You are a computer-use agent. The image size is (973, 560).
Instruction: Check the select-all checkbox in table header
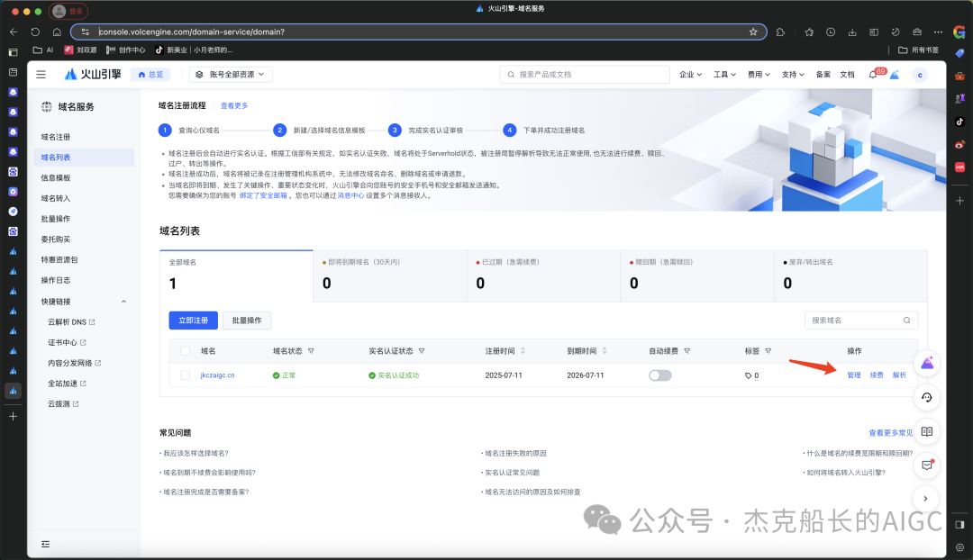pos(185,351)
